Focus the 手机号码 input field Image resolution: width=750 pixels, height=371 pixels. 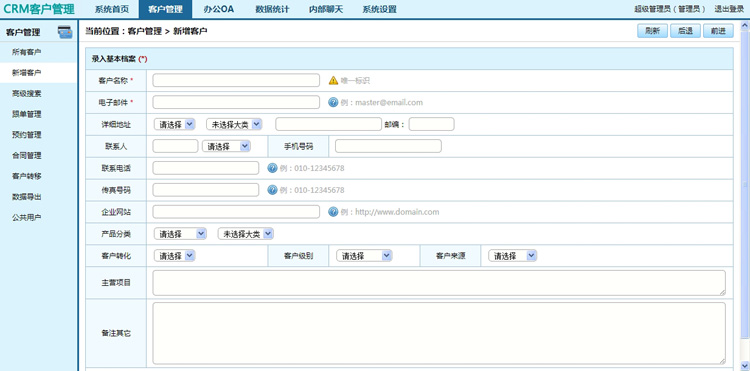pyautogui.click(x=388, y=146)
